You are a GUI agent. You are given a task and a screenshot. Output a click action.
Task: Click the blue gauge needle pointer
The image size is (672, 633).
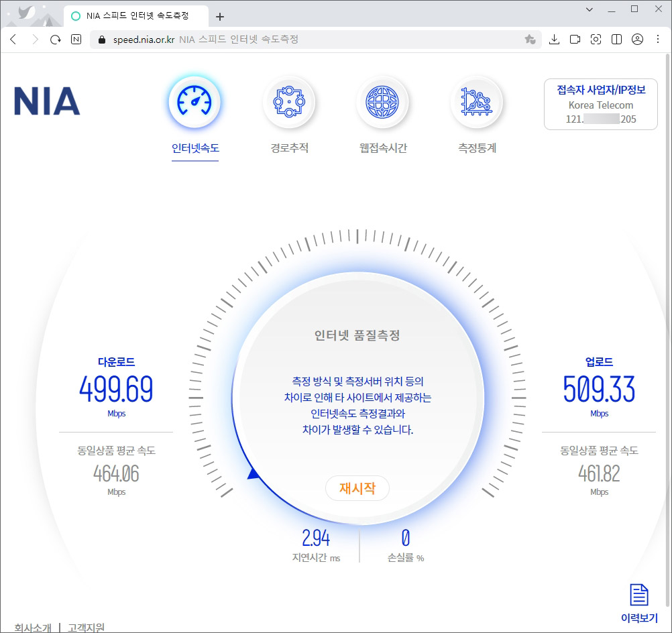pyautogui.click(x=254, y=473)
